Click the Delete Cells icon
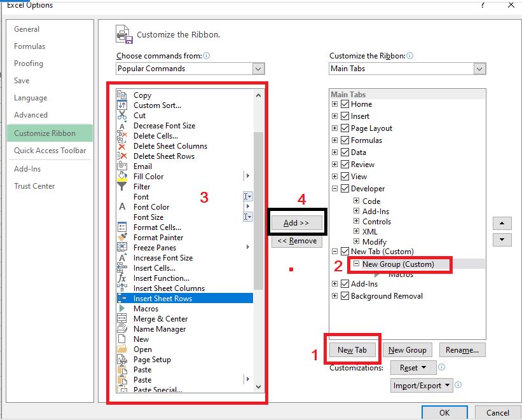522x420 pixels. coord(122,136)
